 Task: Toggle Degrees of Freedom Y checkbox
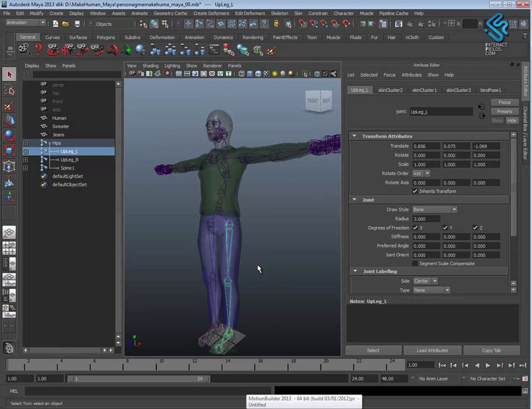coord(445,228)
